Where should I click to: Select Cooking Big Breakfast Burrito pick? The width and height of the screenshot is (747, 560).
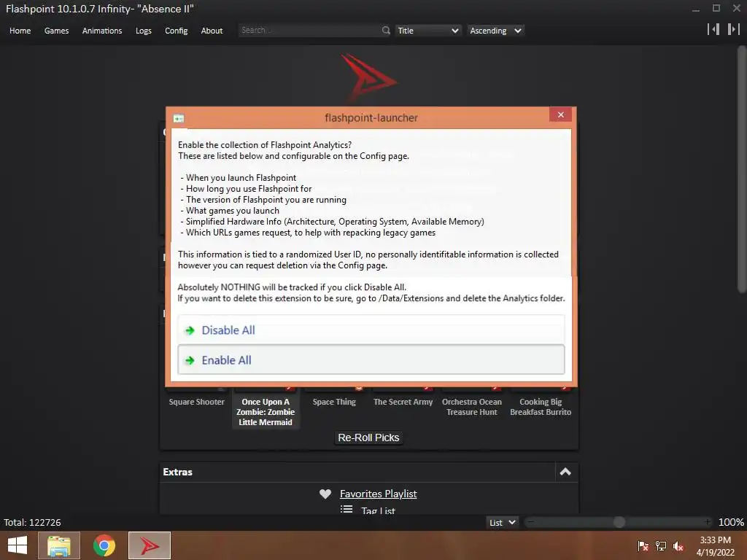click(x=541, y=407)
